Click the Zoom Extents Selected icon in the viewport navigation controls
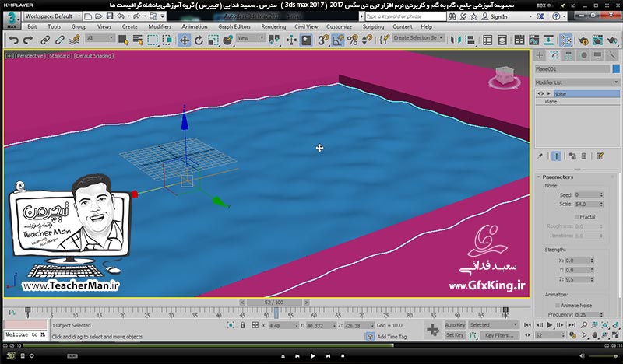623x364 pixels. point(605,324)
